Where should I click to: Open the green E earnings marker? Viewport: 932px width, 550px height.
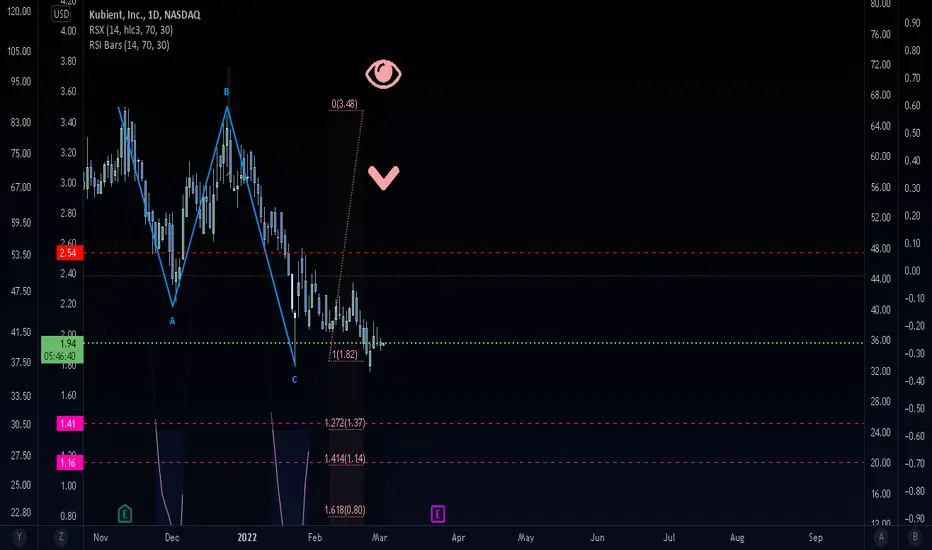pos(125,513)
